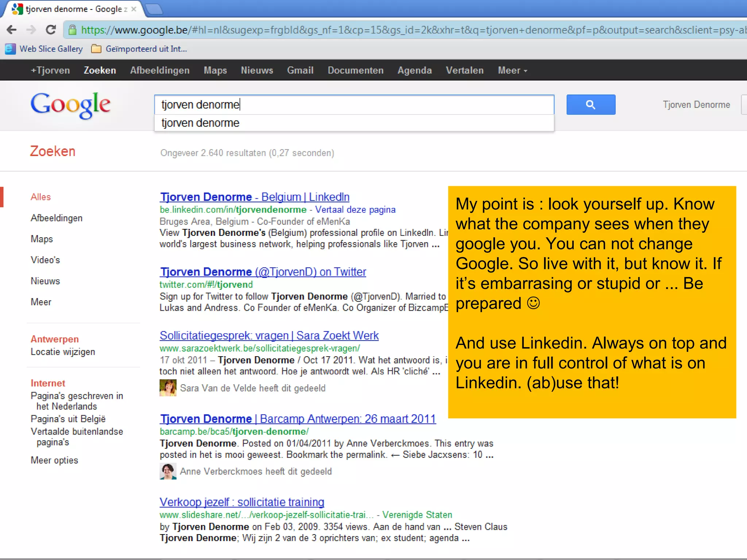Click the Antwerpen location label
The width and height of the screenshot is (747, 560).
[55, 339]
